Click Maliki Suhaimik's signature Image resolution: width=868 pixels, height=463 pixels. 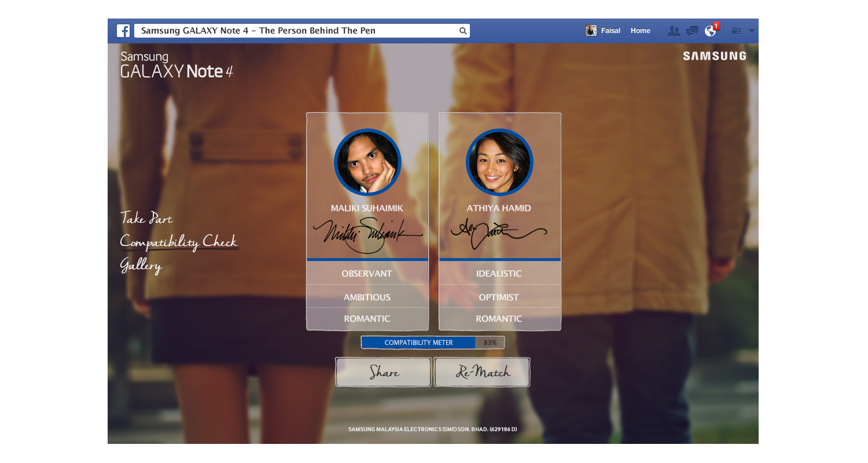point(367,235)
